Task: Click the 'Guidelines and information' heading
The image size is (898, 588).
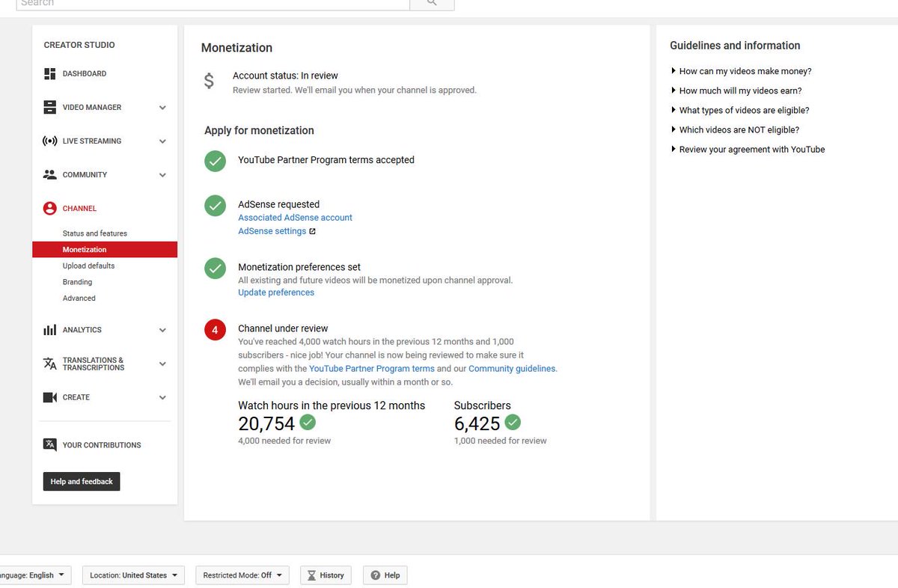Action: 735,46
